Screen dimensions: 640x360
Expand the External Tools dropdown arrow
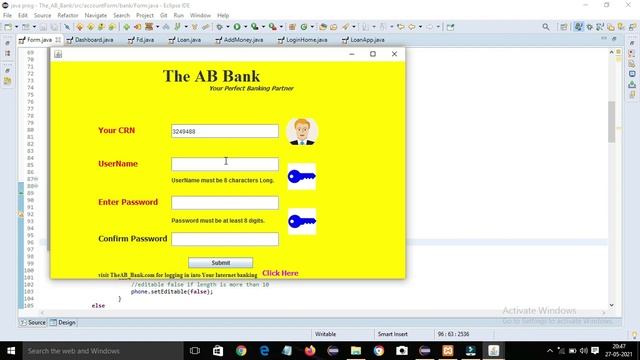pos(281,27)
